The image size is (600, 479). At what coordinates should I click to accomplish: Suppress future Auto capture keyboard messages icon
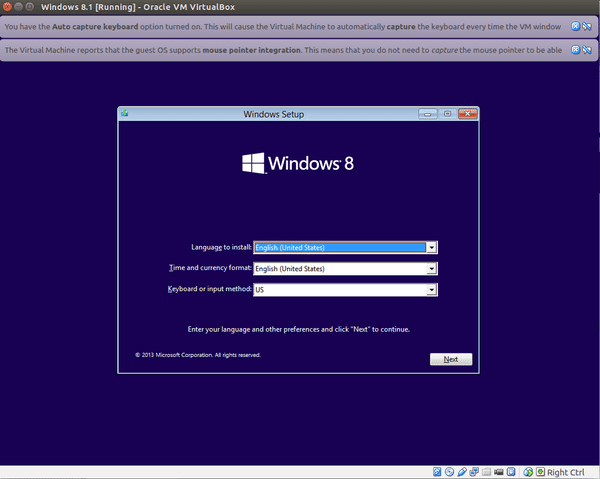pos(587,26)
